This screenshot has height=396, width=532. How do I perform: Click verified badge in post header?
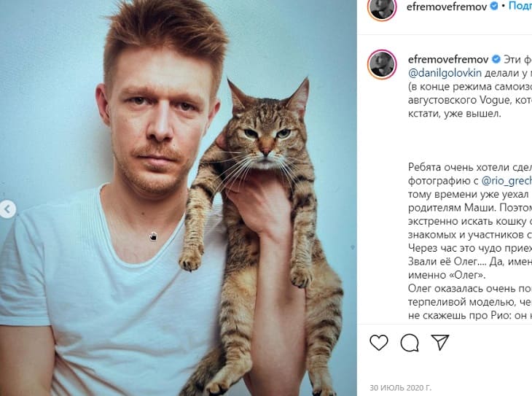click(494, 6)
